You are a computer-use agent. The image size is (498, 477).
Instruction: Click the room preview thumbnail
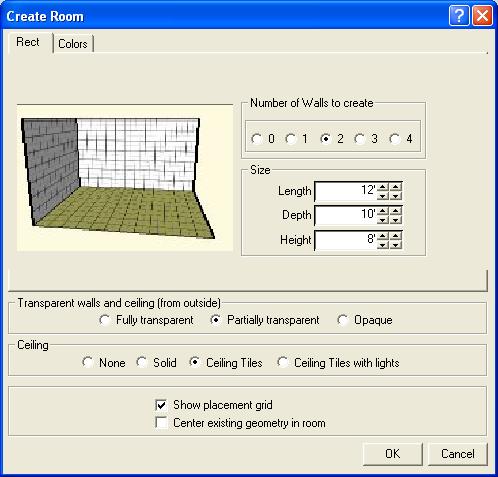125,178
